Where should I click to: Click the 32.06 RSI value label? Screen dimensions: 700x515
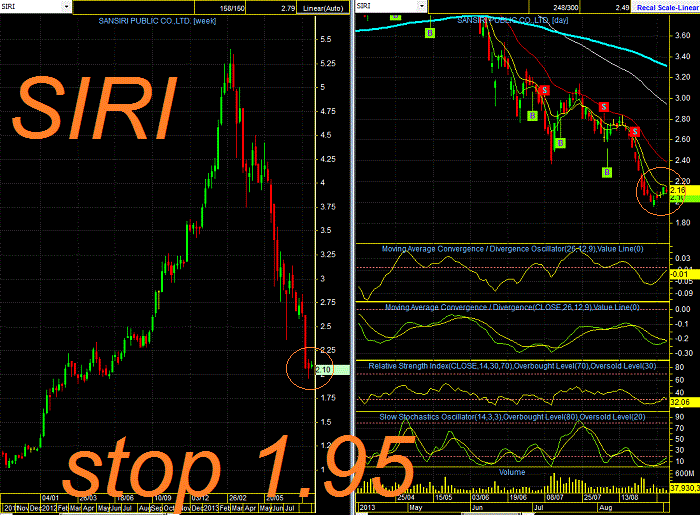pos(684,403)
